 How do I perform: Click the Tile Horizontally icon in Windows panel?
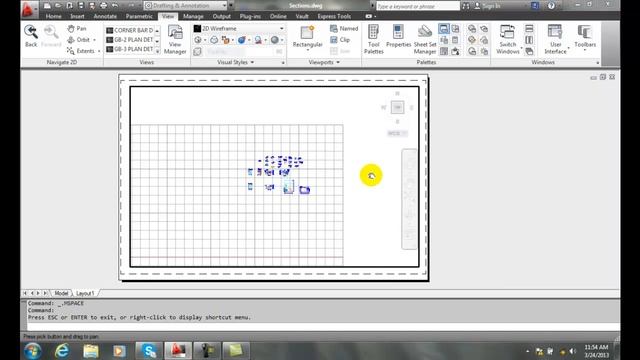click(x=529, y=29)
